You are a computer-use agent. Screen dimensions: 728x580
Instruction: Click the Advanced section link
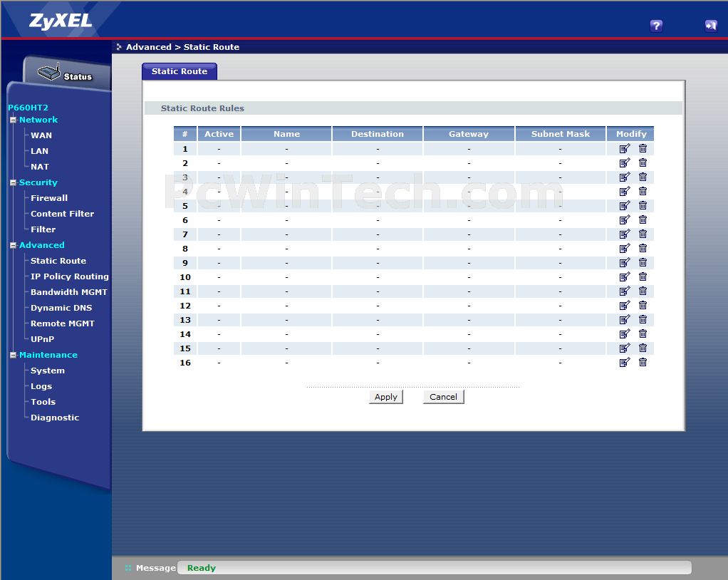(x=42, y=245)
